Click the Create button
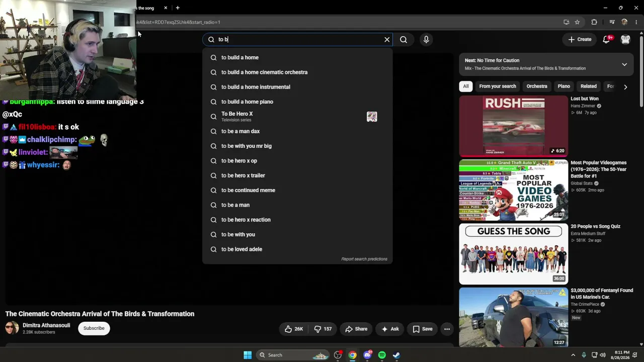The width and height of the screenshot is (644, 362). [x=580, y=39]
